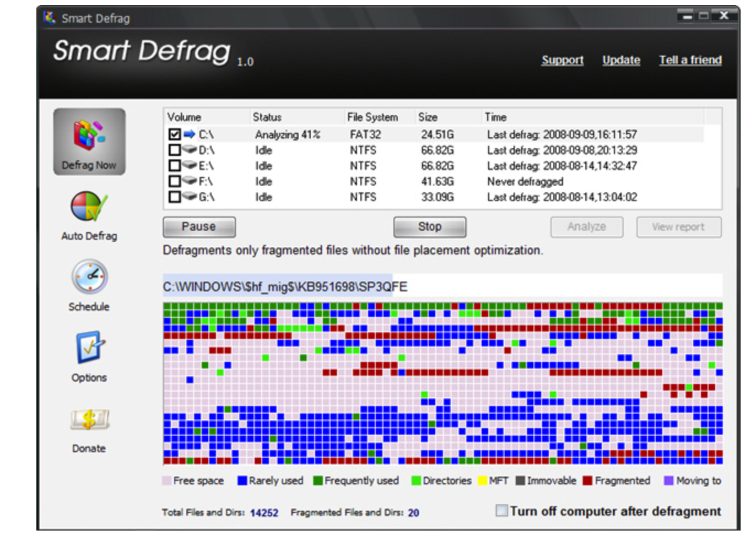Click Last defrag 2008-09-08,20:13:29 entry
Viewport: 756px width, 541px height.
[562, 150]
